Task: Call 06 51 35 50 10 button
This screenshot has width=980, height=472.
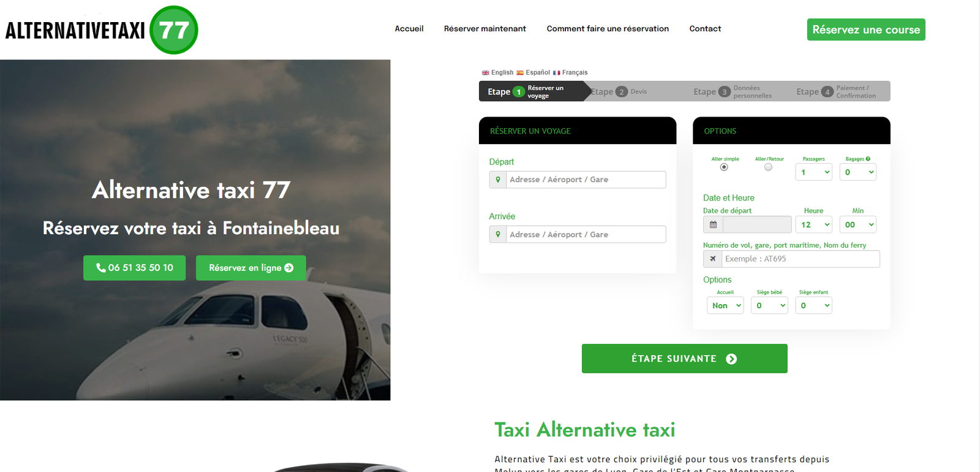Action: [134, 268]
